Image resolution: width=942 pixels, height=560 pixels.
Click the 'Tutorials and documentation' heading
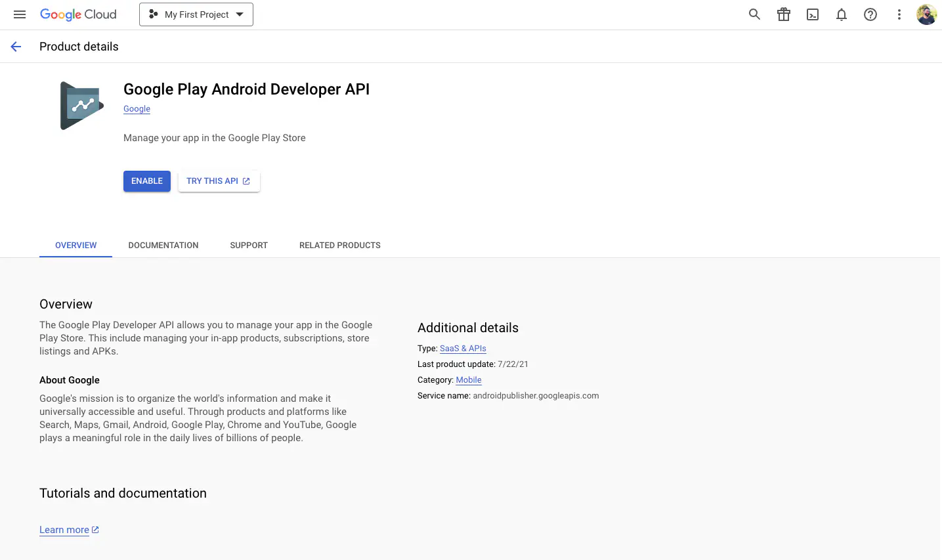tap(123, 493)
